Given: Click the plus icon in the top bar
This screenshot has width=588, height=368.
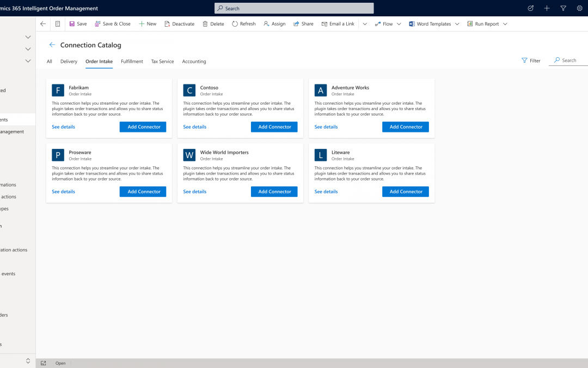Looking at the screenshot, I should 547,8.
